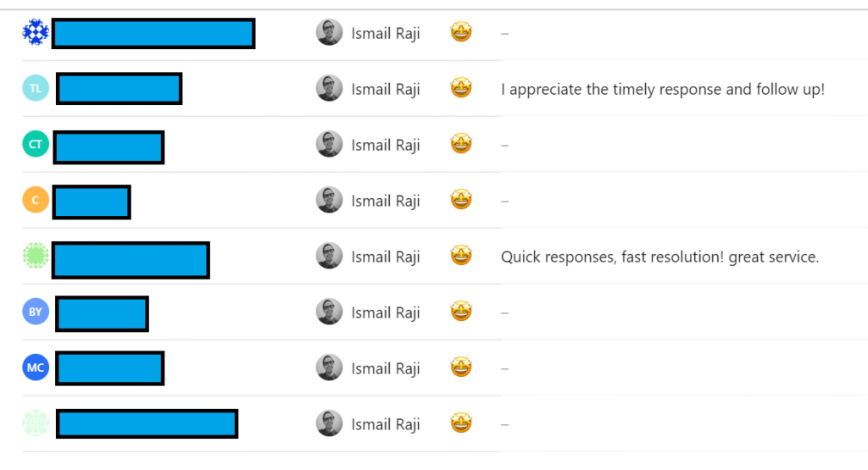This screenshot has width=868, height=470.
Task: Open Ismail Raji's name in the BY row
Action: (386, 312)
